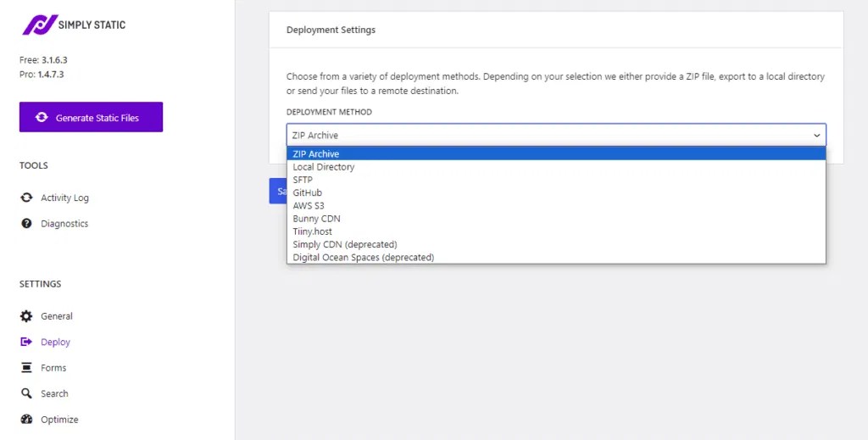Click the SETTINGS section heading
Viewport: 868px width, 440px height.
[x=41, y=284]
